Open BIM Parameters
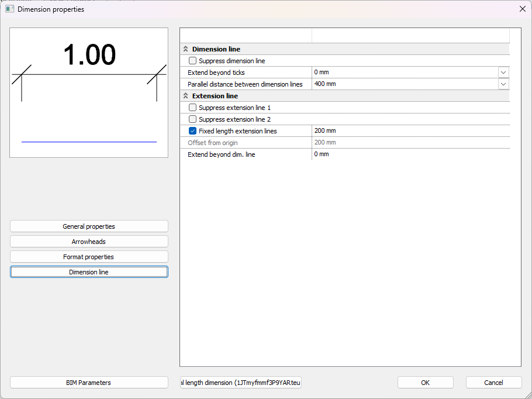 coord(89,383)
